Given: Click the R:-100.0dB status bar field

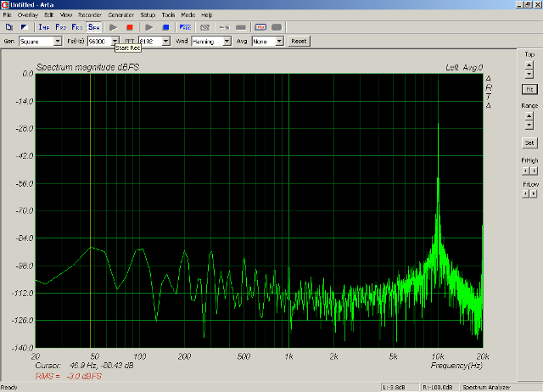Looking at the screenshot, I should pos(438,387).
